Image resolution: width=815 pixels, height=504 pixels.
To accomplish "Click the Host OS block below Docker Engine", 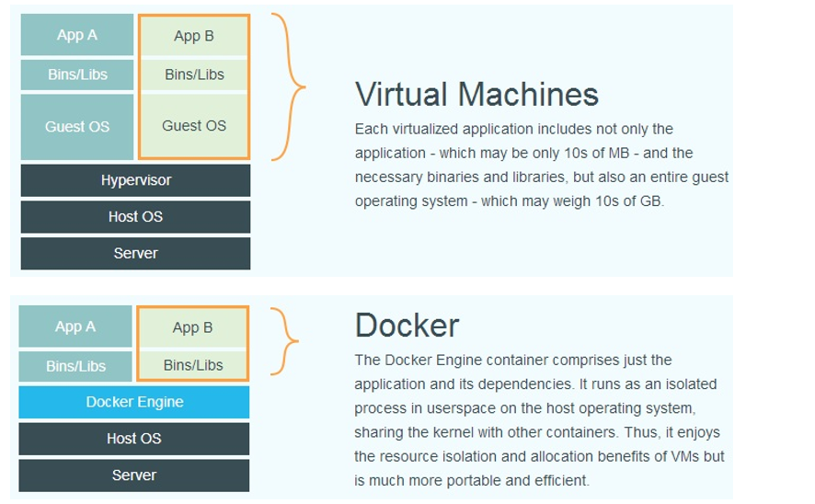I will click(134, 439).
